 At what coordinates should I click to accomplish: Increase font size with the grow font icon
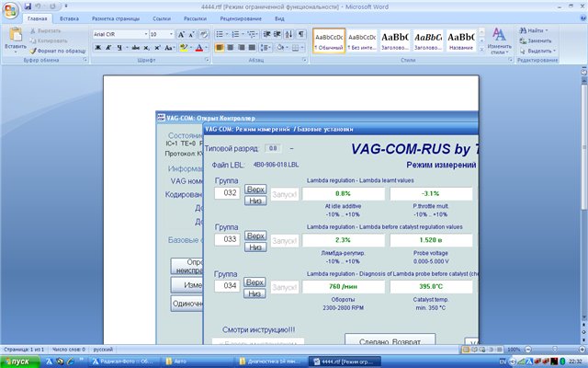[x=181, y=35]
